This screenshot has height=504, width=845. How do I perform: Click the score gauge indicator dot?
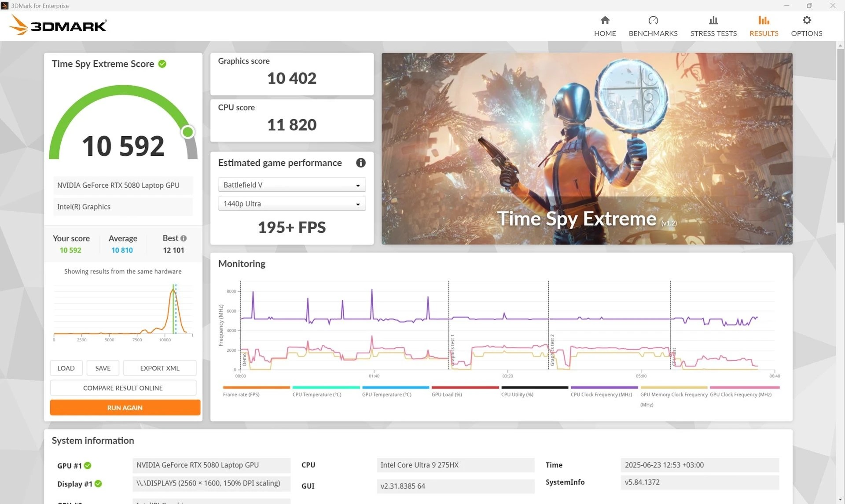point(188,131)
